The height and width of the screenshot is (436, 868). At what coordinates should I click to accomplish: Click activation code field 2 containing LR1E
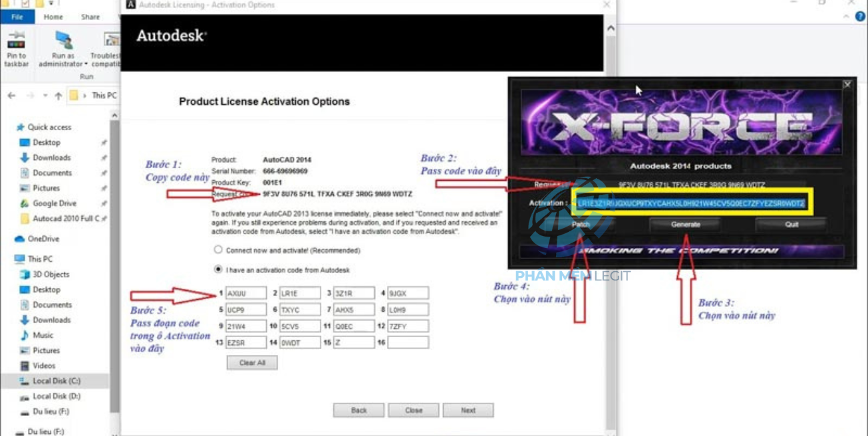point(300,293)
